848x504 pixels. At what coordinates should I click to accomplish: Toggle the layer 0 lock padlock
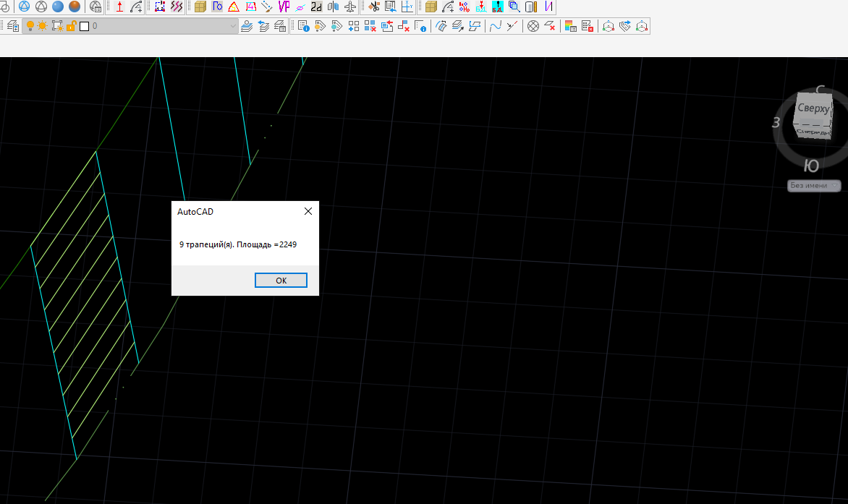point(71,26)
